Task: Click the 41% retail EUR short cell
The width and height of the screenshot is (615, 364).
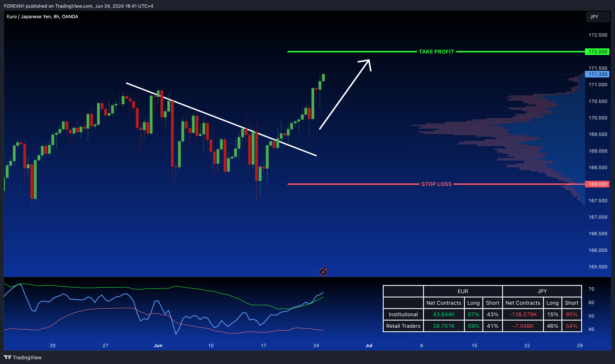Action: [x=492, y=326]
